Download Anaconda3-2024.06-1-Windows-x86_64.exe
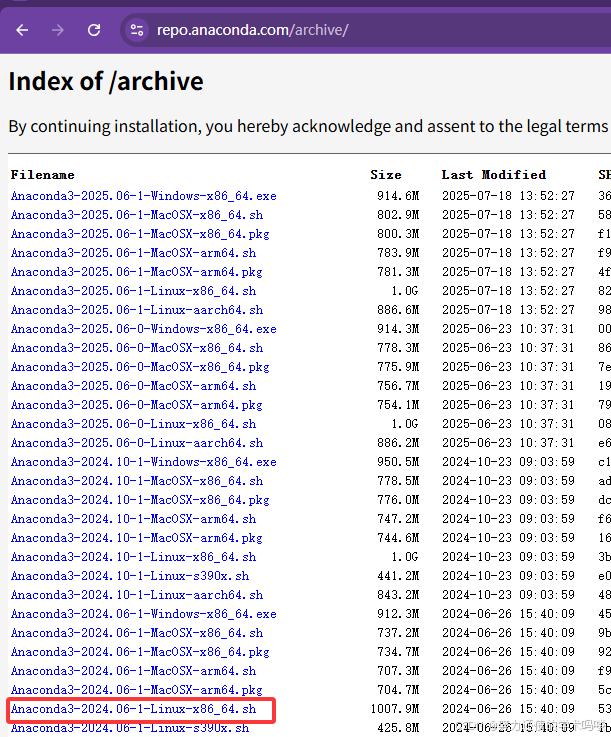This screenshot has height=737, width=611. [143, 614]
